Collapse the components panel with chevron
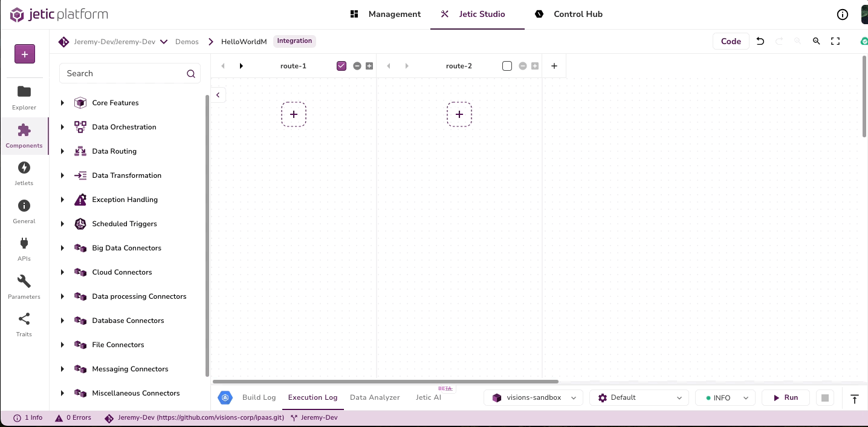868x427 pixels. pyautogui.click(x=218, y=95)
